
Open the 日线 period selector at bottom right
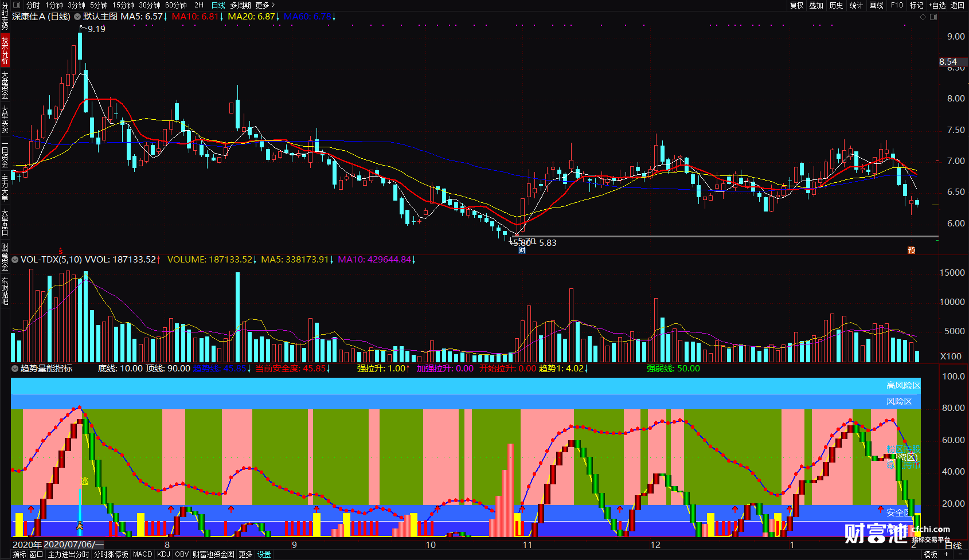coord(954,546)
